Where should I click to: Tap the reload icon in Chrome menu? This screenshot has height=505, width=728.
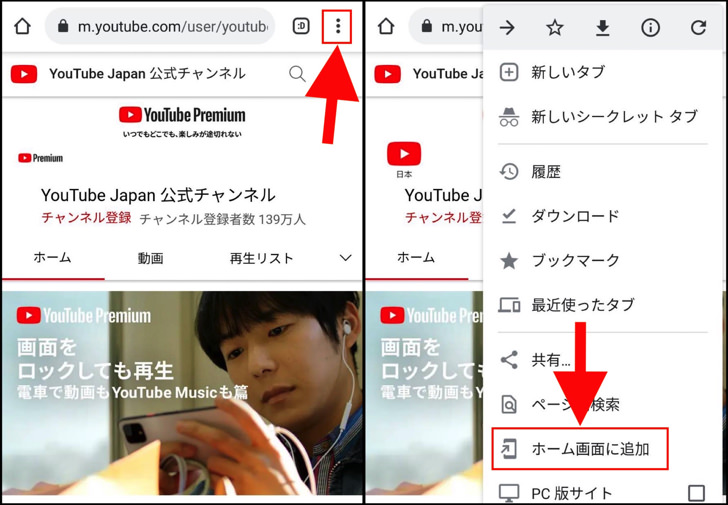tap(698, 28)
